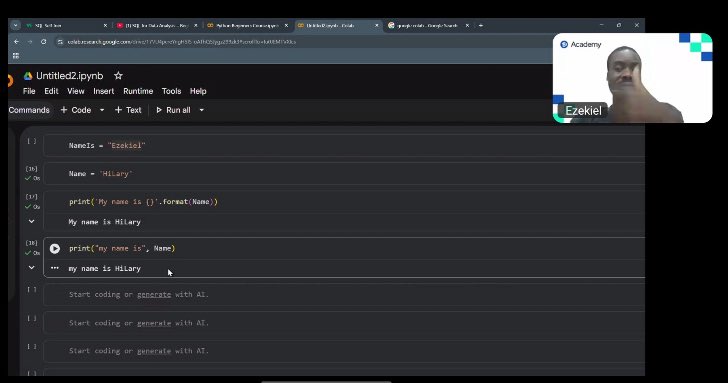The image size is (728, 383).
Task: Run all cells with Run all
Action: click(173, 110)
